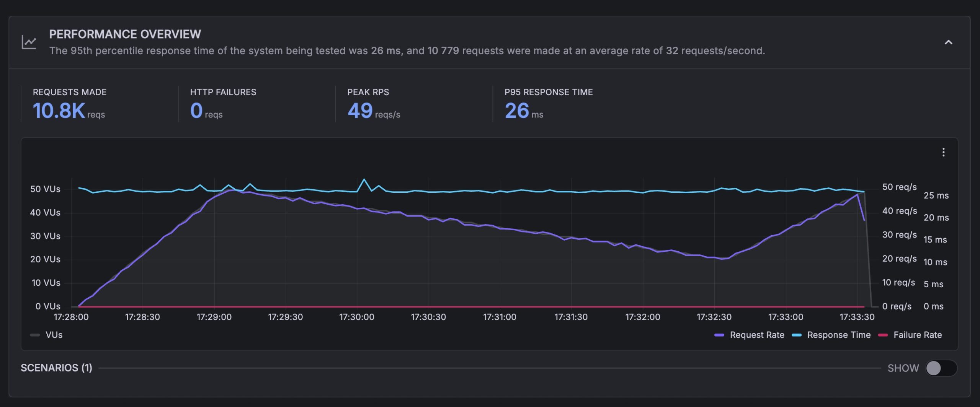Click the blue Response Time swatch
The width and height of the screenshot is (980, 407).
(x=796, y=335)
